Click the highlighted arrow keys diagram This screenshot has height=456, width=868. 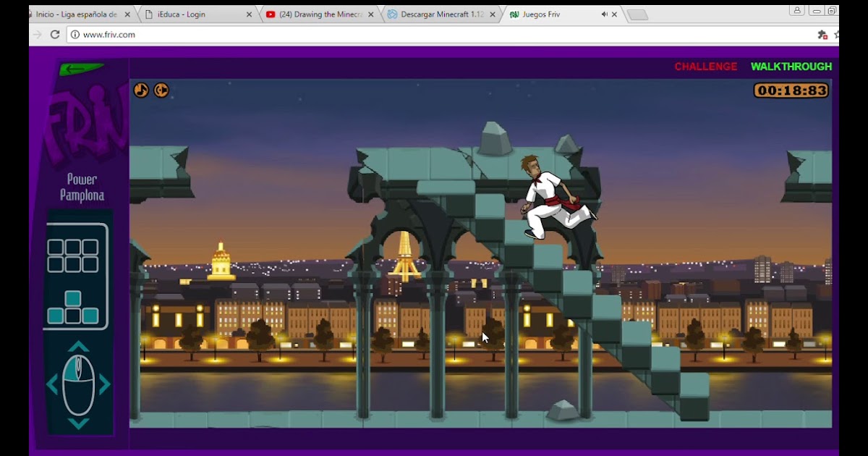click(73, 308)
